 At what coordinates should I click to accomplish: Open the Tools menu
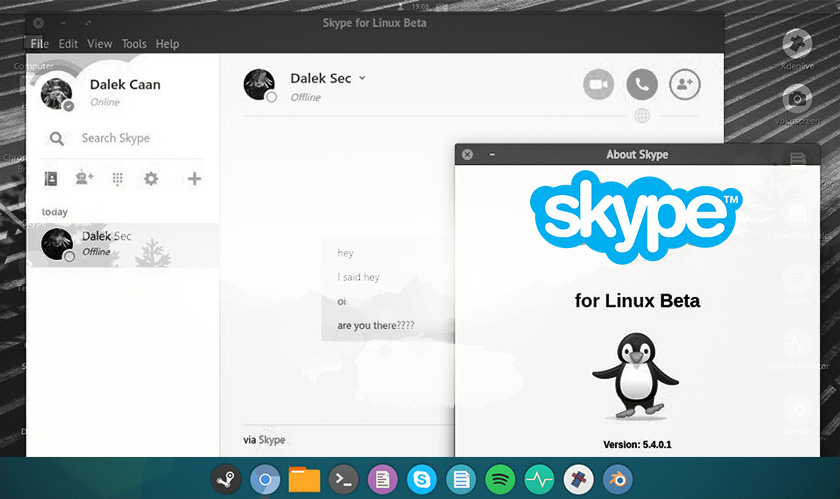(x=134, y=43)
